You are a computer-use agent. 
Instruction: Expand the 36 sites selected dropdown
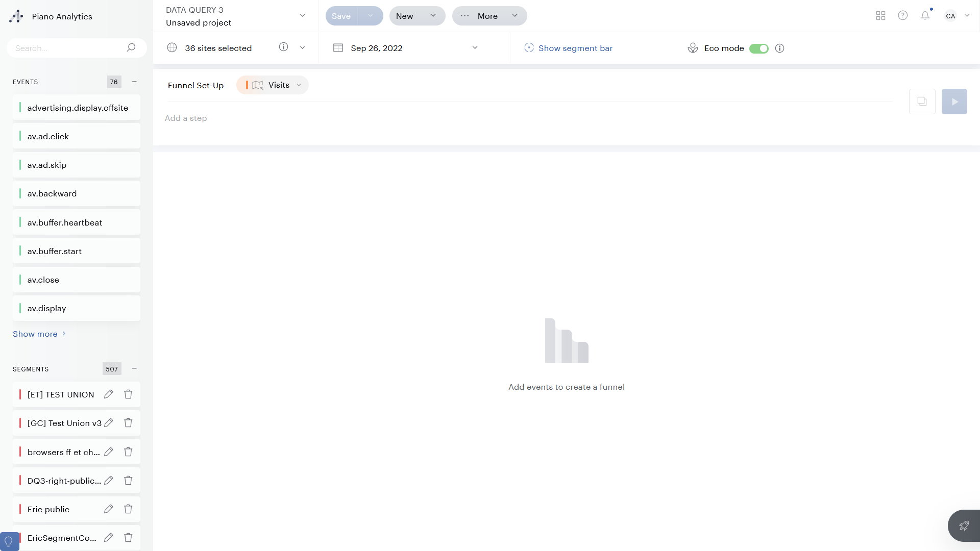tap(303, 47)
